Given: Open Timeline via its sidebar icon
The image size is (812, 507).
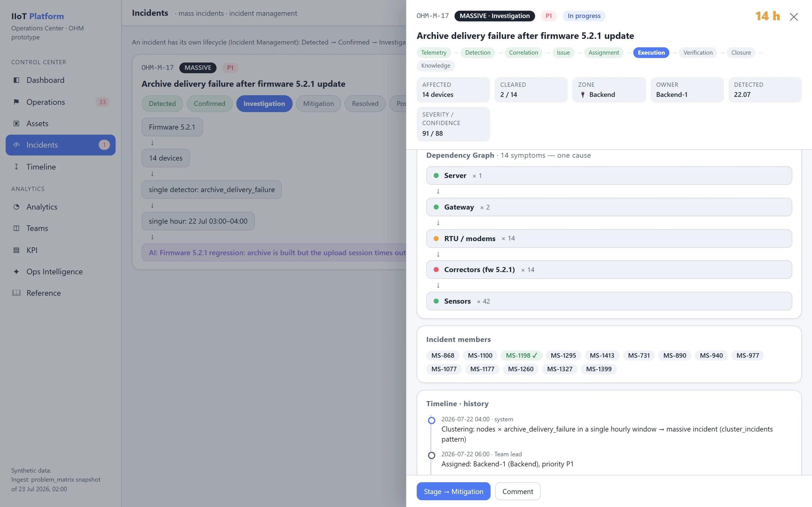Looking at the screenshot, I should pos(16,167).
